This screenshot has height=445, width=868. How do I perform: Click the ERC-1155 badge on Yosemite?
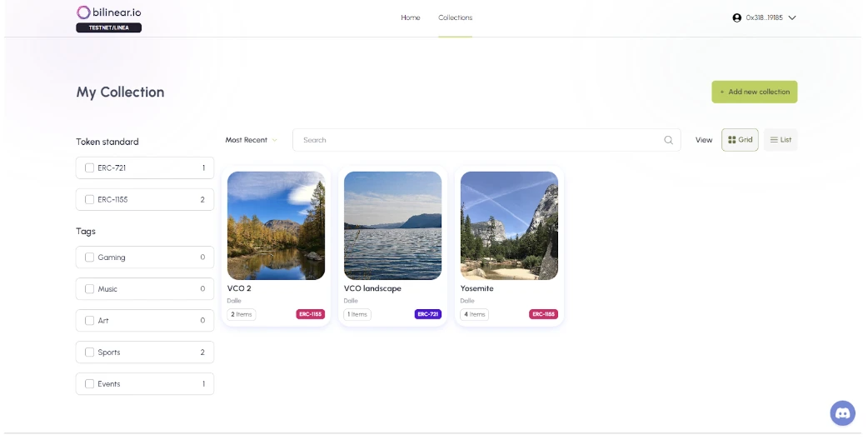(x=544, y=314)
